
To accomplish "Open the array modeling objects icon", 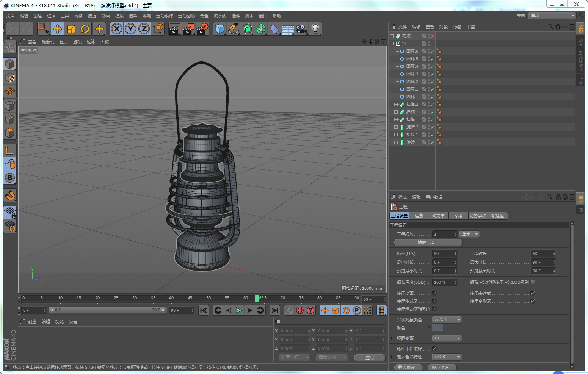I will (261, 29).
